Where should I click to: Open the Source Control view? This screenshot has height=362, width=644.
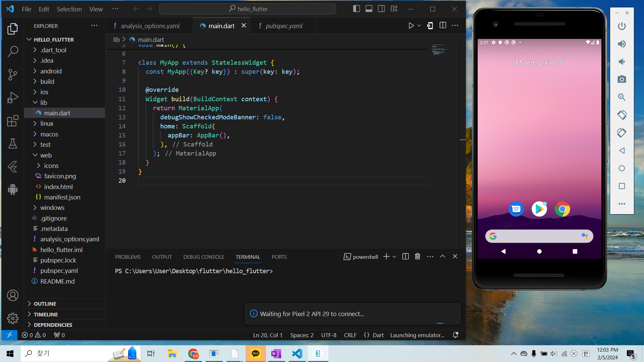point(13,74)
